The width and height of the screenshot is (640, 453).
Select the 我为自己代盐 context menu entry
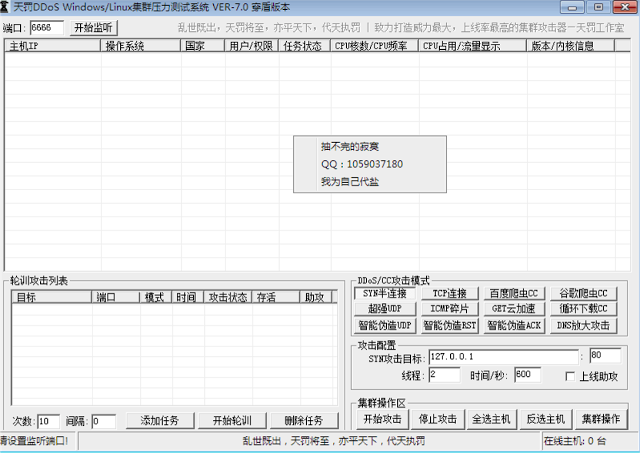pos(370,182)
